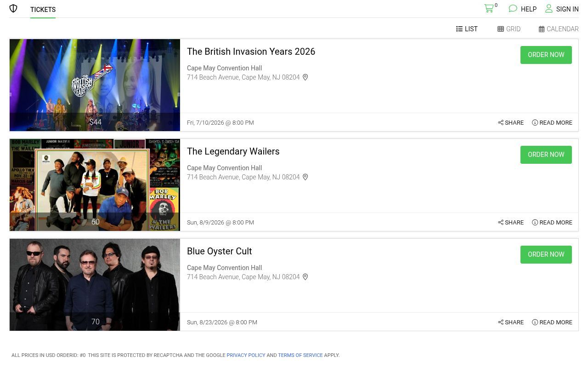
Task: Click the Sign In text
Action: (567, 9)
